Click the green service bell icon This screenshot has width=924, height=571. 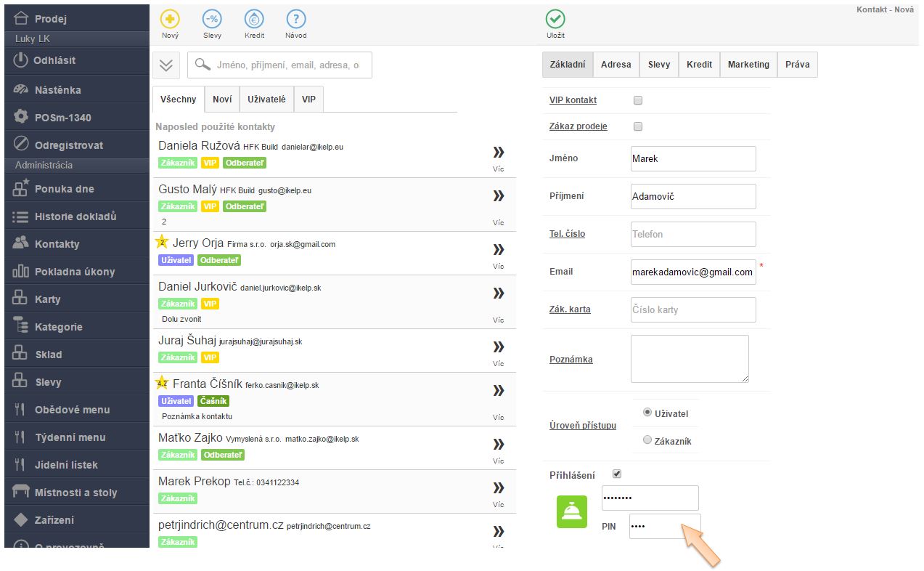pyautogui.click(x=571, y=511)
